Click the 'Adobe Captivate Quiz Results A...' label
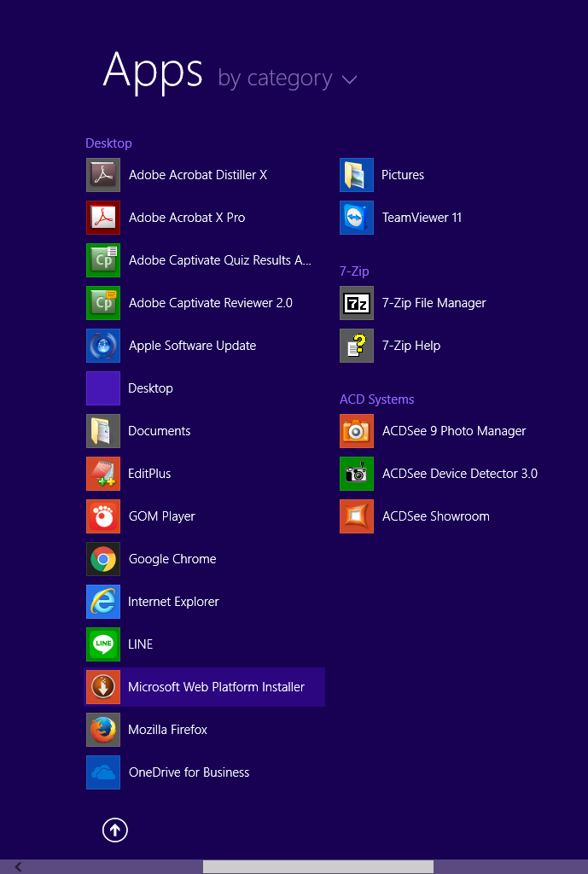588x874 pixels. (220, 260)
